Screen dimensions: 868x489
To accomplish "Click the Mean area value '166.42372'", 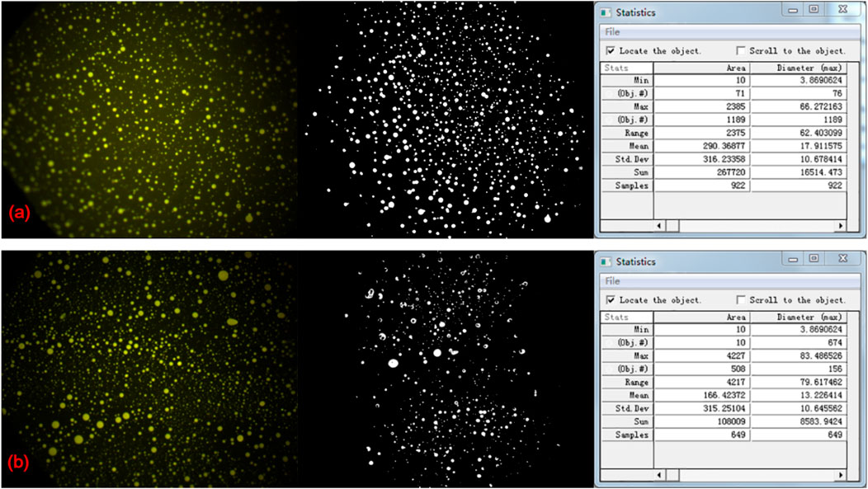I will (724, 396).
